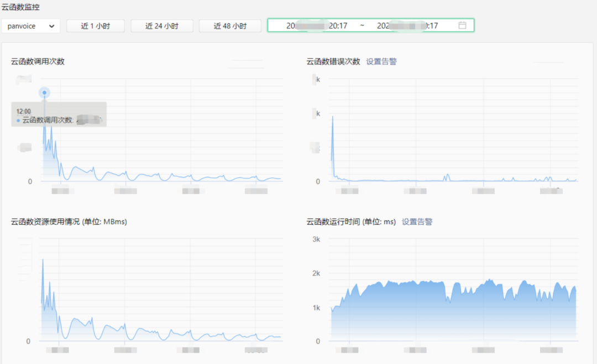Click the 云函数调用次数 chart title
This screenshot has width=597, height=364.
pos(38,62)
